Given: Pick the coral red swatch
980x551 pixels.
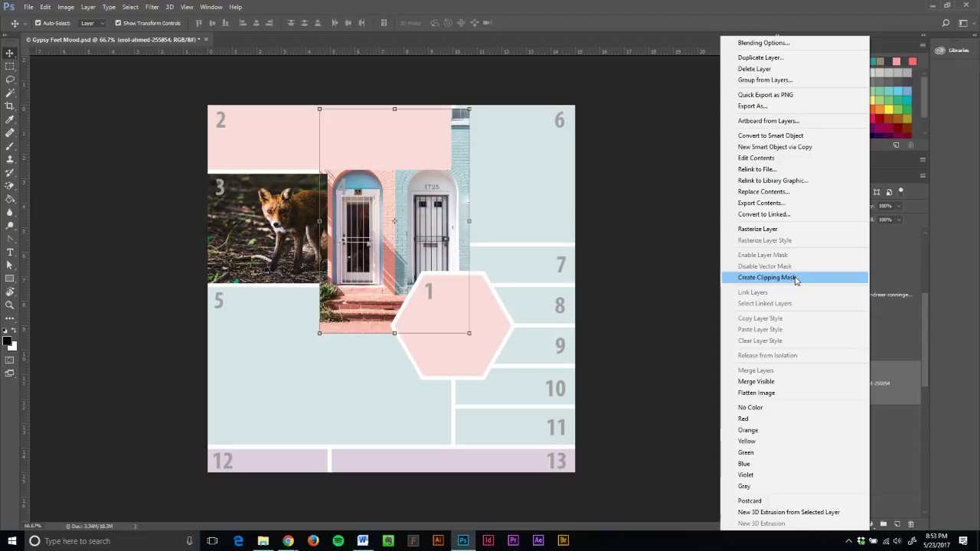Looking at the screenshot, I should [913, 61].
